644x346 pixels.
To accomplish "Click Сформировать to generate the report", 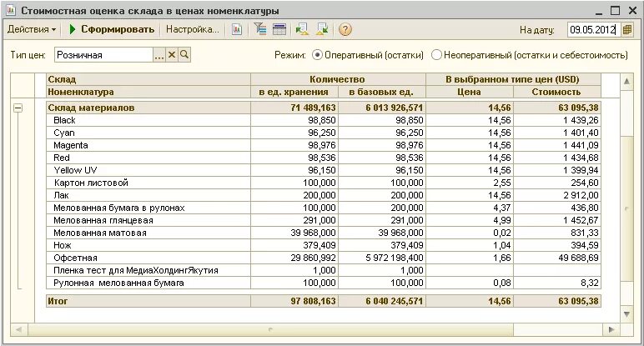I will pyautogui.click(x=112, y=29).
